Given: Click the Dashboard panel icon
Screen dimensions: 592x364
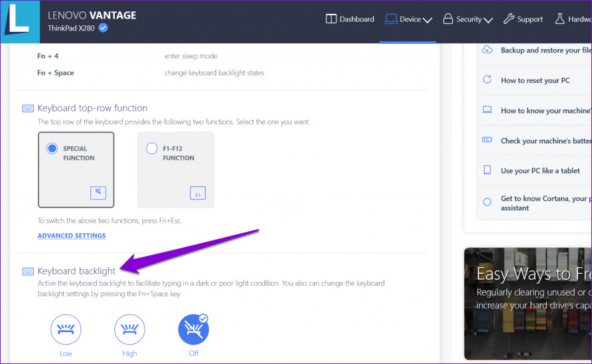Looking at the screenshot, I should click(x=331, y=19).
